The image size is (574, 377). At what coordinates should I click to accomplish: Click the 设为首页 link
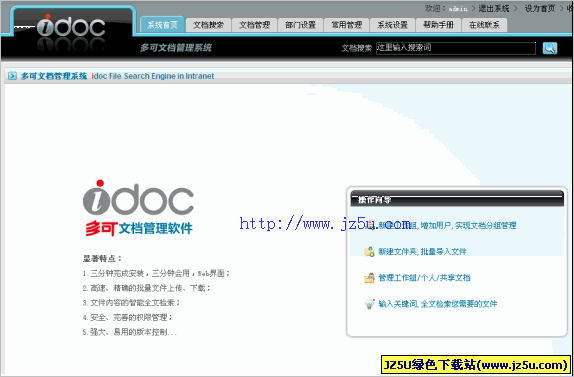540,8
